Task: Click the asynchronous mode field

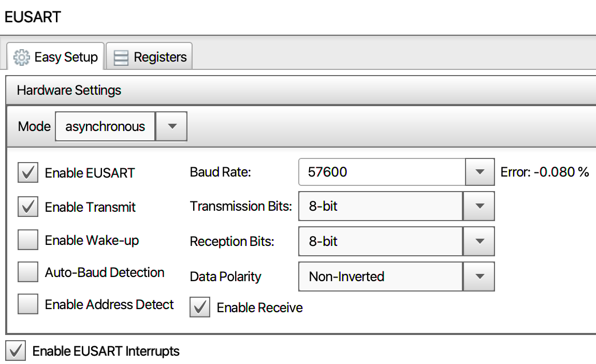Action: tap(105, 126)
